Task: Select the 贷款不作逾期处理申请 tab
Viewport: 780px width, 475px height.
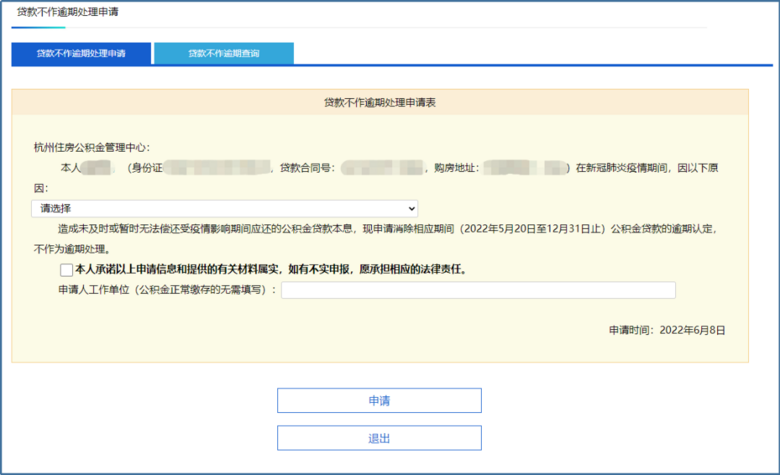Action: [81, 53]
